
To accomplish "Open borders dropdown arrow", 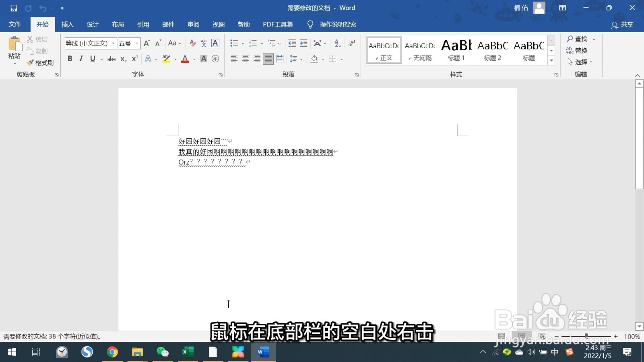I will pos(342,59).
